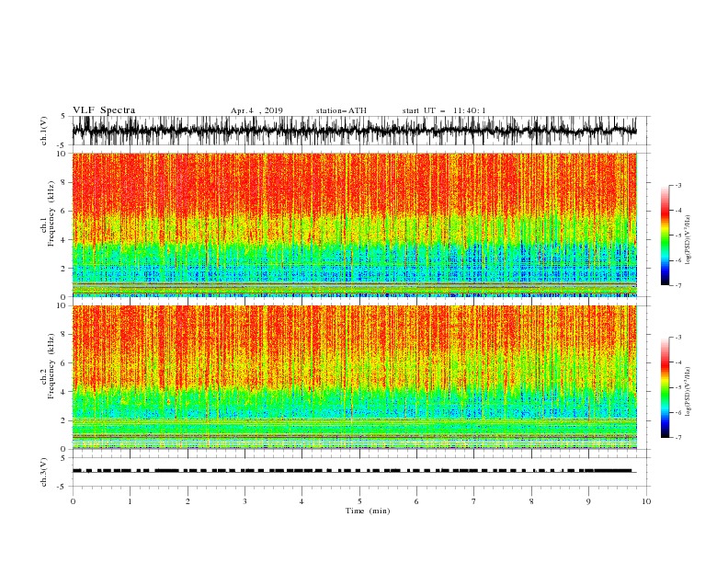The width and height of the screenshot is (728, 563).
Task: Click the ch.1 color bar's log(PSD) label
Action: (x=688, y=240)
